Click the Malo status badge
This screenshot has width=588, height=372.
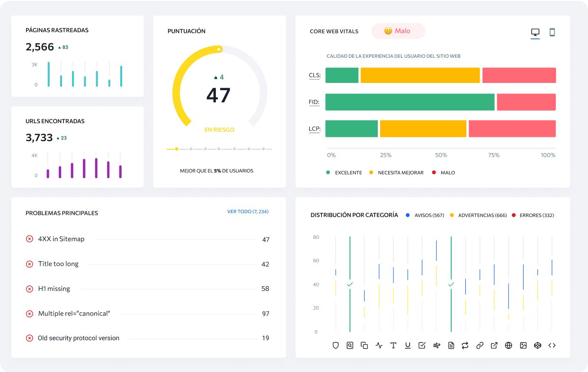click(398, 31)
